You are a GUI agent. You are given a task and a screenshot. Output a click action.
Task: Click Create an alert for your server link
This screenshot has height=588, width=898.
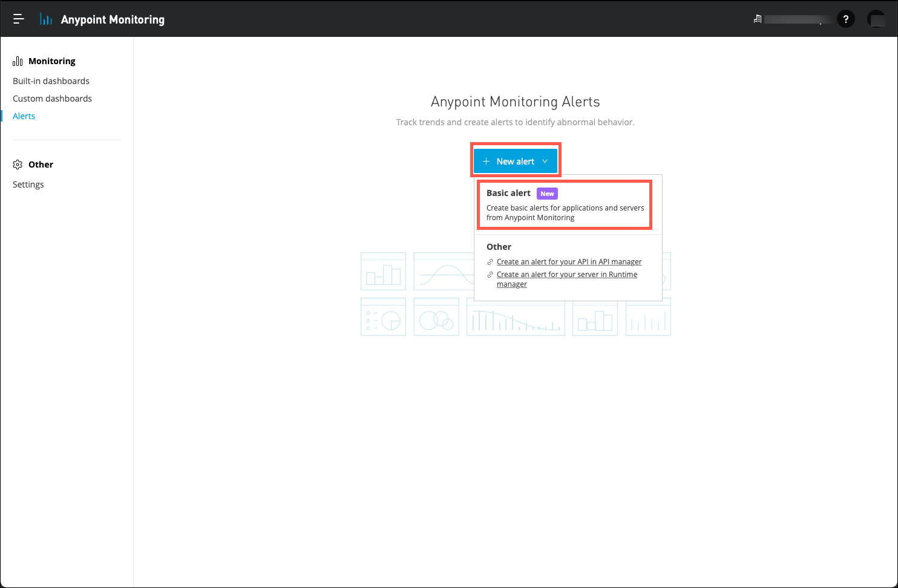[x=567, y=279]
